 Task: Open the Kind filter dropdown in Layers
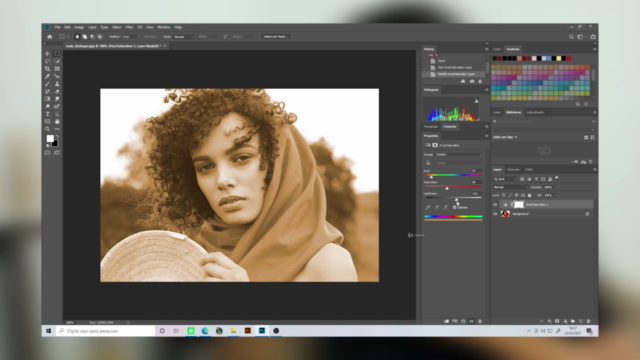[505, 179]
